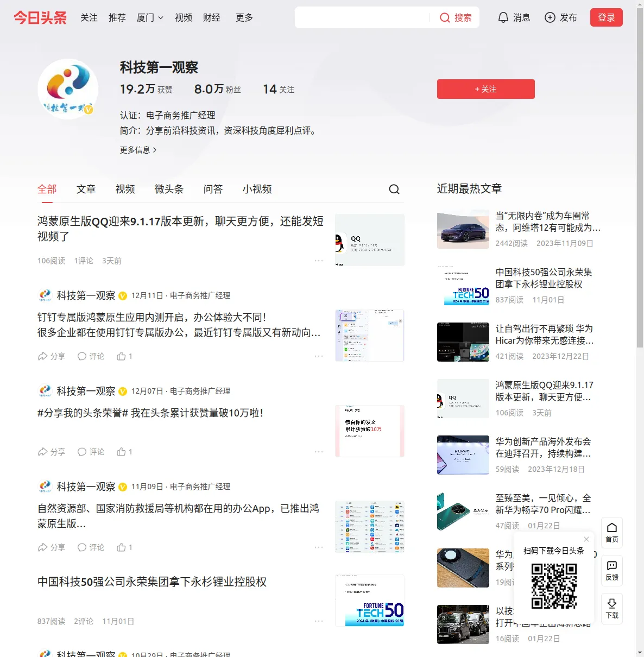The width and height of the screenshot is (644, 657).
Task: Open the more-options dots on the 头条荣誉 post
Action: (319, 452)
